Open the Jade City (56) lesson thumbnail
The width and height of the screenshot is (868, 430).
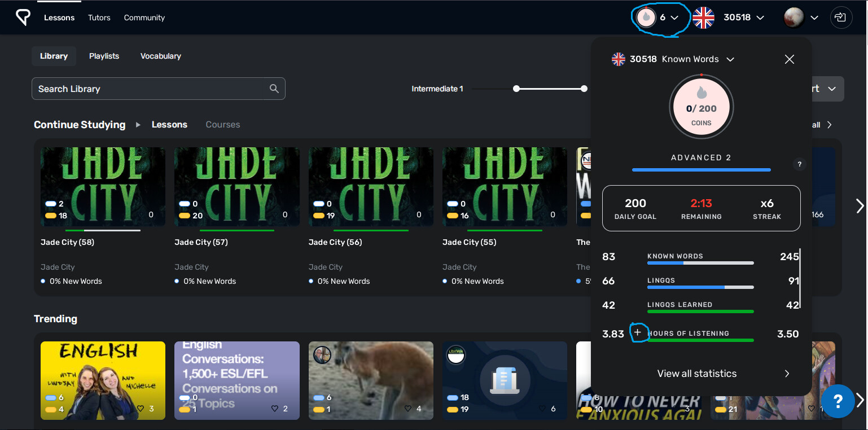coord(371,187)
